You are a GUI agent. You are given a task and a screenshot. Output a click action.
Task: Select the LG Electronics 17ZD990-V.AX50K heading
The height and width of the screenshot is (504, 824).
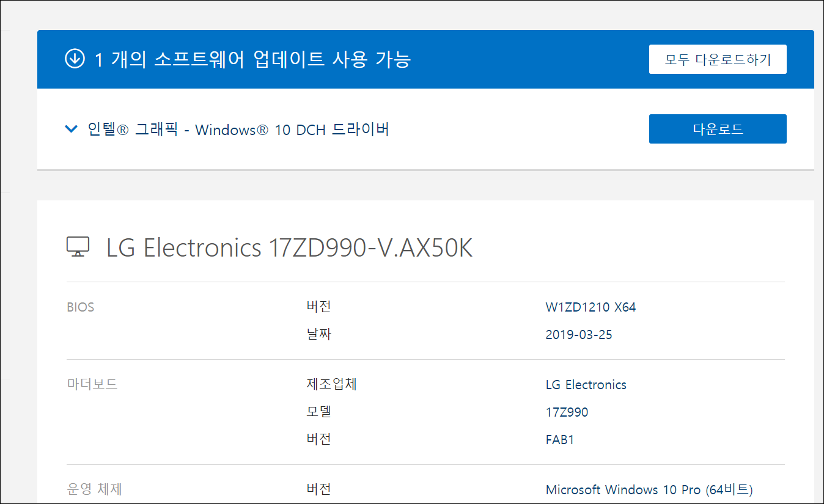pyautogui.click(x=290, y=248)
